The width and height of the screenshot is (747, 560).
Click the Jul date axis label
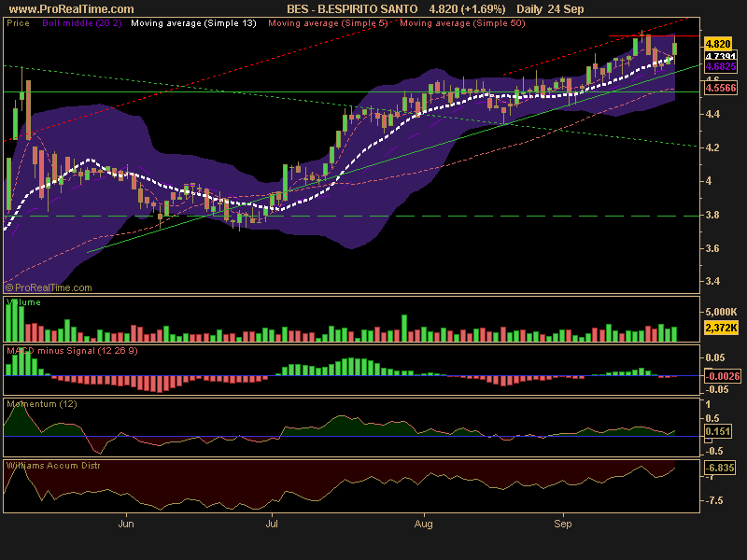[x=272, y=525]
